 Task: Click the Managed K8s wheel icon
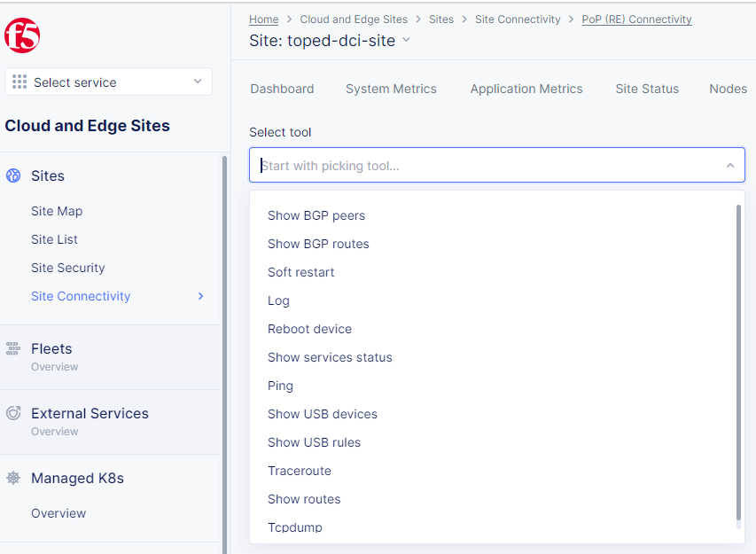click(13, 478)
